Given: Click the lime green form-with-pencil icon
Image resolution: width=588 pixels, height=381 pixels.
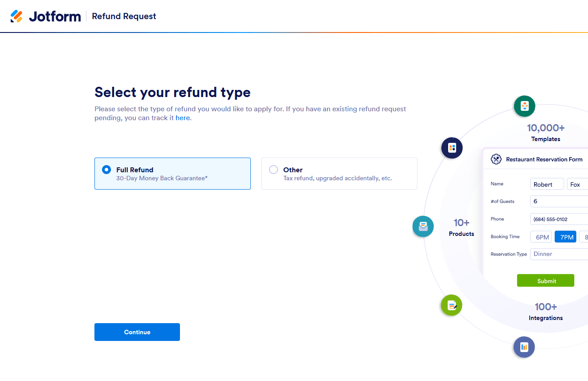Looking at the screenshot, I should (x=451, y=305).
